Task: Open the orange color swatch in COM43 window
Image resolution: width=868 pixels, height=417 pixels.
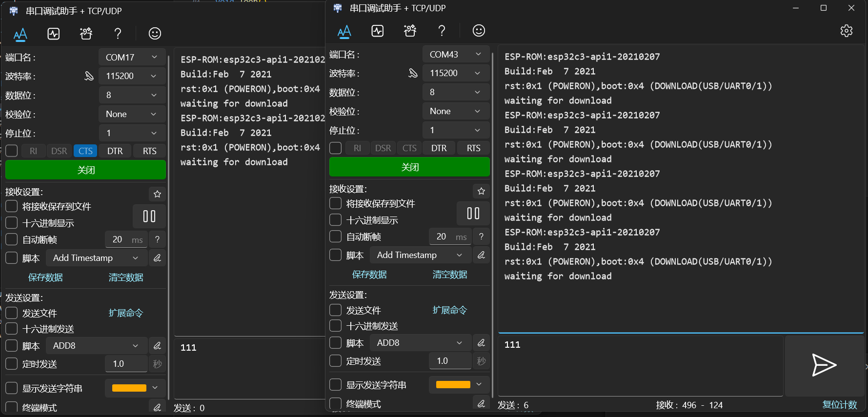Action: (x=459, y=384)
